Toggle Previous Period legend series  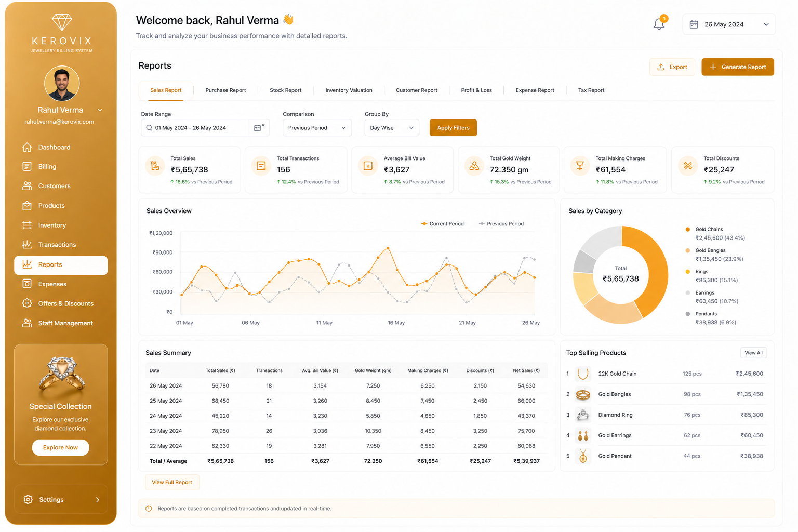501,224
